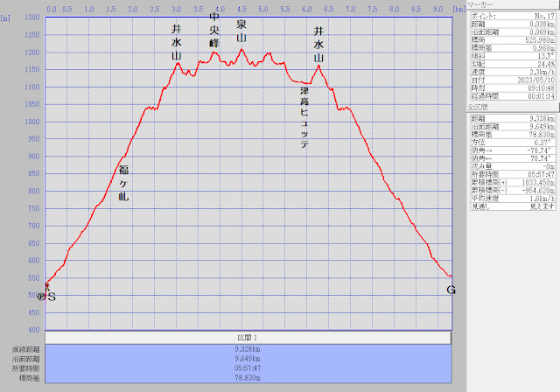Screen dimensions: 560x392
Task: Click the 05:57:47 cell under 区間 1
Action: [x=248, y=368]
